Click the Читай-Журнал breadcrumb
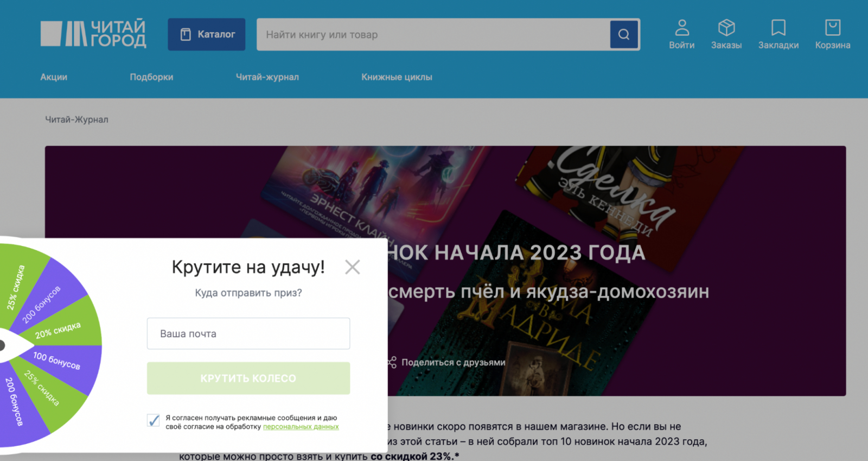The height and width of the screenshot is (461, 868). (x=76, y=119)
